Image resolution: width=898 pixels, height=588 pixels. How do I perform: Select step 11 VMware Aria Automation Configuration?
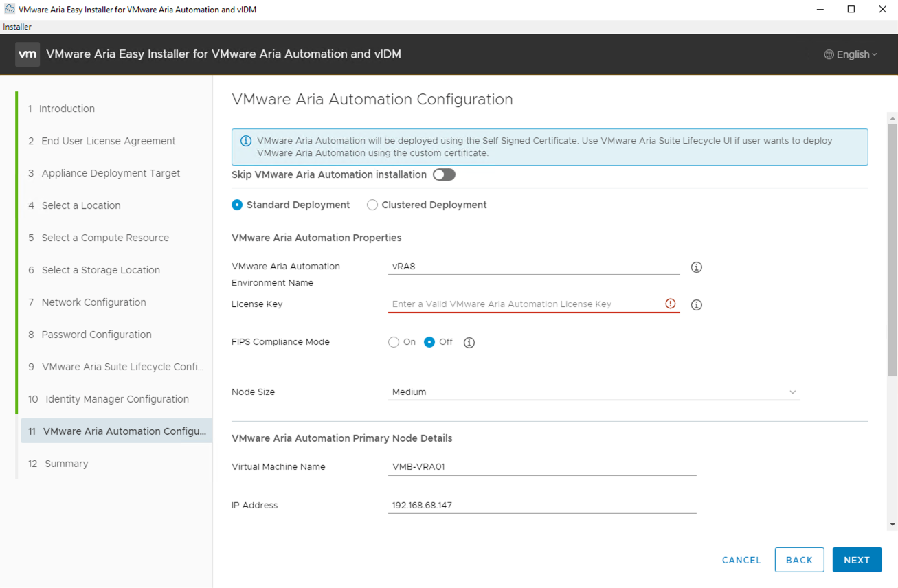tap(115, 431)
